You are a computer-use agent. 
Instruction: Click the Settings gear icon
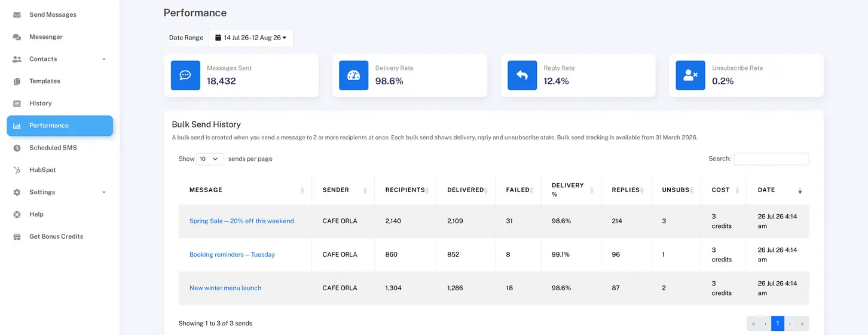[17, 192]
